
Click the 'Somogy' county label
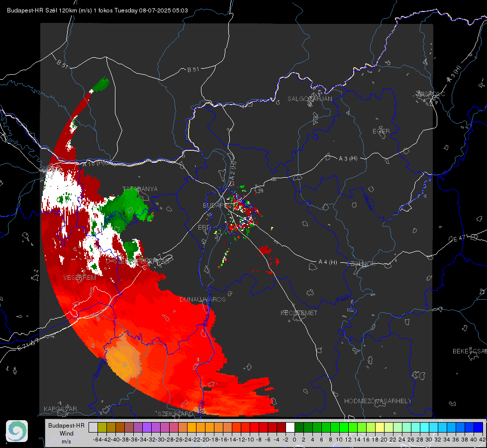[x=99, y=367]
